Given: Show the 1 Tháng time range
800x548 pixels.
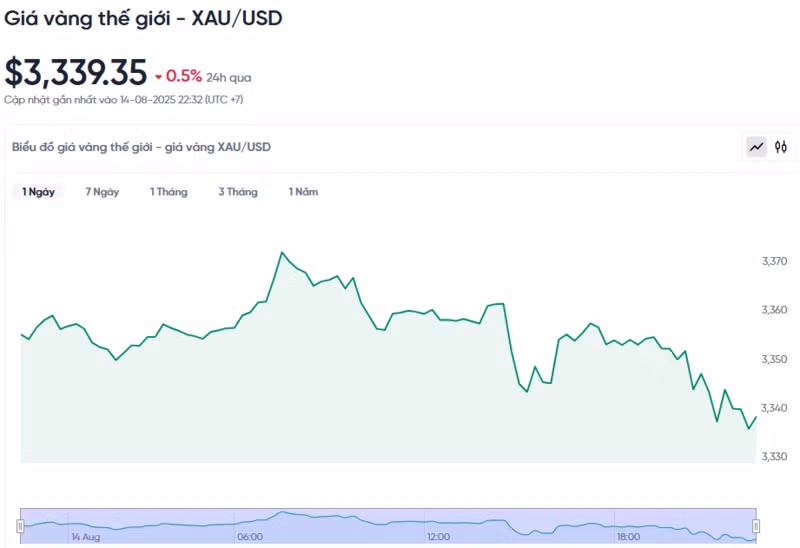Looking at the screenshot, I should pos(168,192).
